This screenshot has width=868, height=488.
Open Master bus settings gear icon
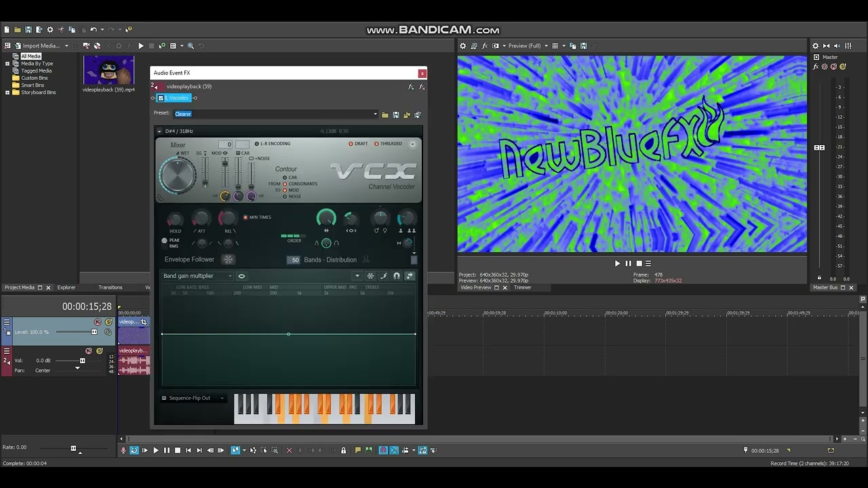(816, 46)
